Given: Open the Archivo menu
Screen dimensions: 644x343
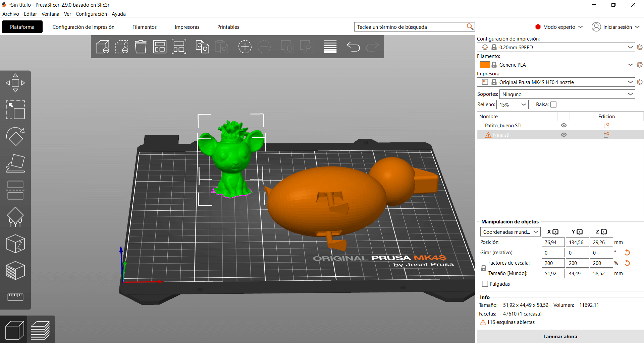Looking at the screenshot, I should 11,14.
